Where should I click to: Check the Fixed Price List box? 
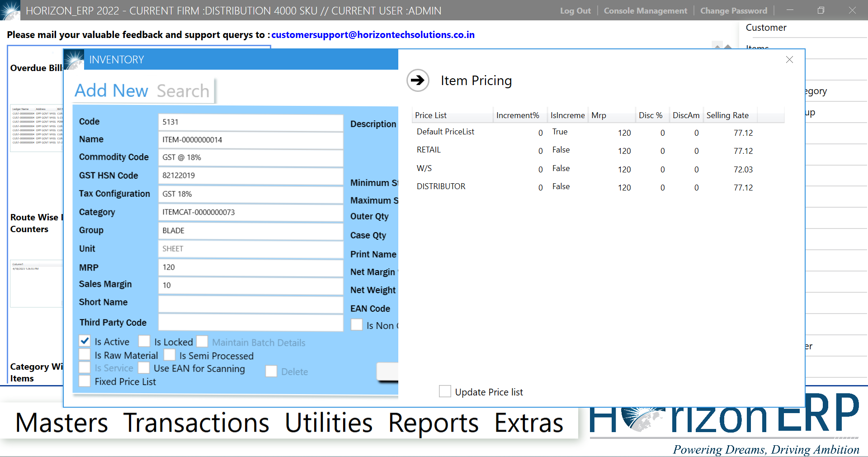click(85, 381)
